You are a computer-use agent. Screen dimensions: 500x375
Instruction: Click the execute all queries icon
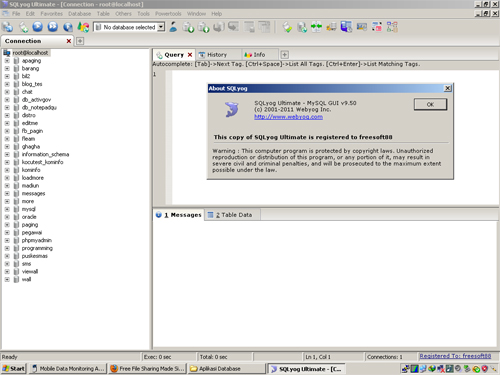pyautogui.click(x=53, y=27)
